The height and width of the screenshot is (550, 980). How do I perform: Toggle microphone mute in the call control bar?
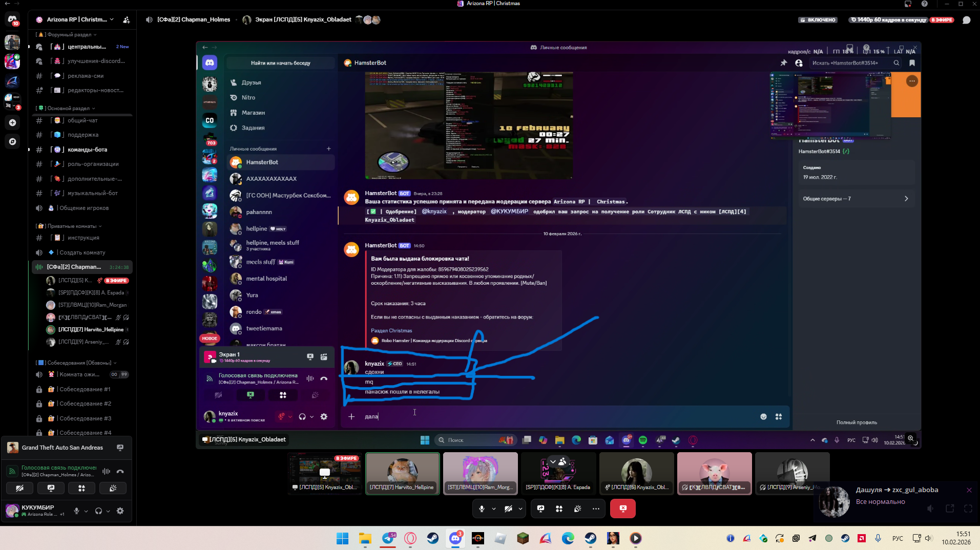(482, 509)
